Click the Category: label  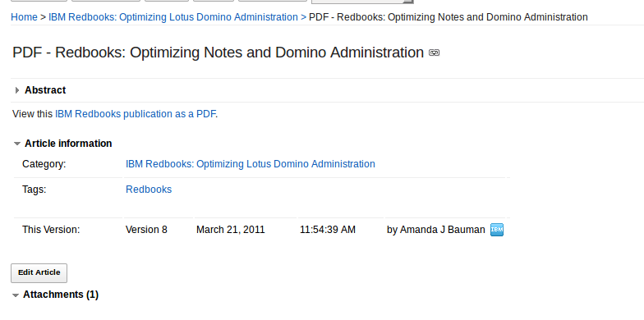point(44,164)
